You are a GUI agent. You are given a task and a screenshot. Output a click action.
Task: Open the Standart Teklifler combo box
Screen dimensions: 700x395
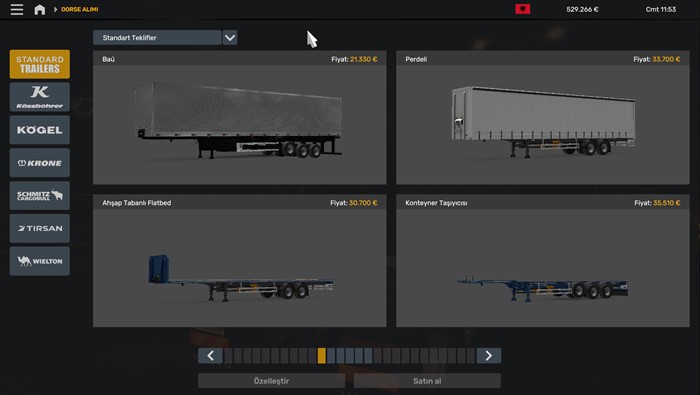click(157, 37)
